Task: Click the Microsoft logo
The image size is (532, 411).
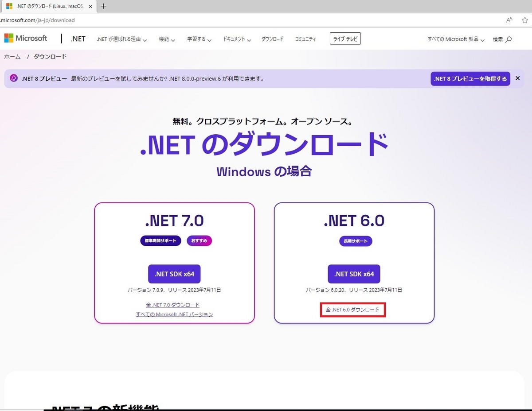Action: click(x=26, y=39)
